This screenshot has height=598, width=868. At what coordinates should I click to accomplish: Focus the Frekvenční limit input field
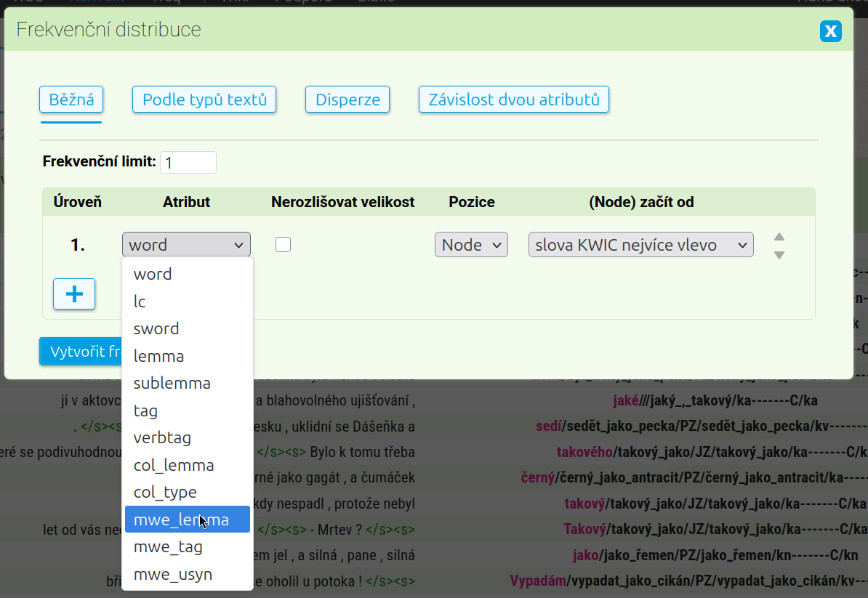tap(188, 162)
